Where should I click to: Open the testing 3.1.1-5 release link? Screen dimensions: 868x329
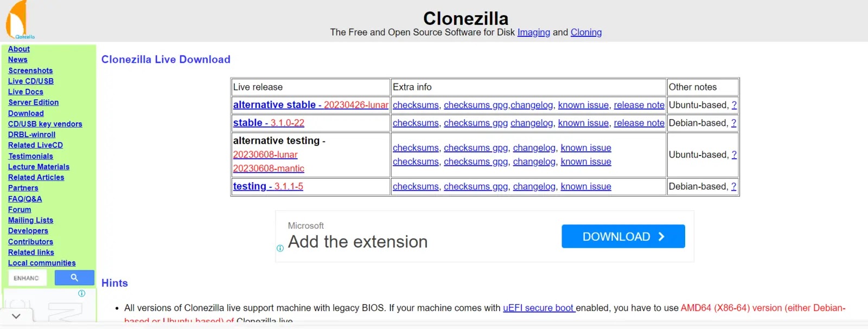(268, 186)
